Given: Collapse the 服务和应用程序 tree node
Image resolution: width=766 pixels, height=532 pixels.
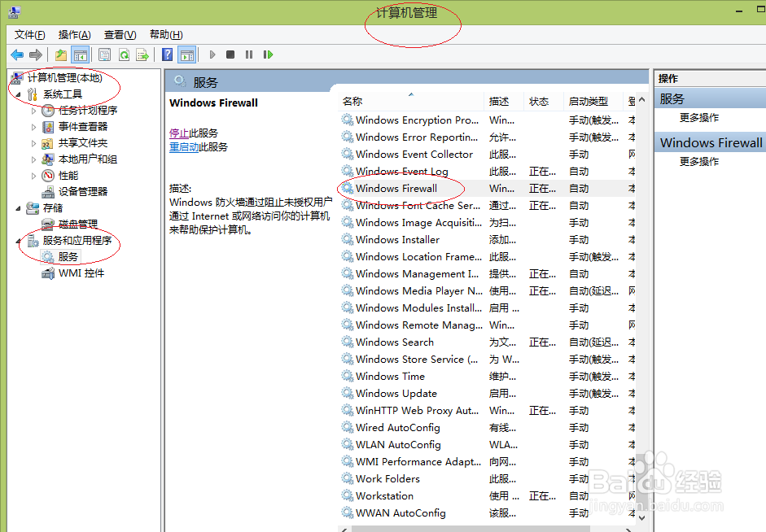Looking at the screenshot, I should (19, 241).
